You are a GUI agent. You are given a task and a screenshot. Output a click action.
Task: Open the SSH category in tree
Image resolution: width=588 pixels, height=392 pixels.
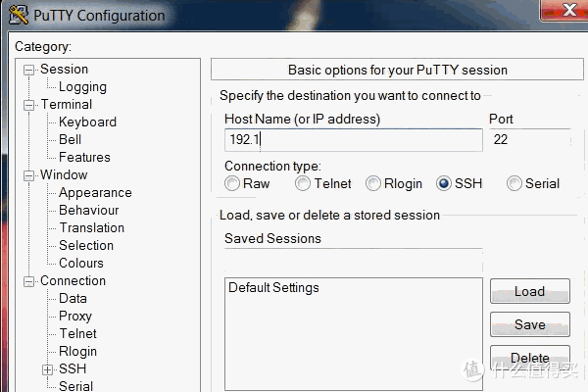point(73,368)
